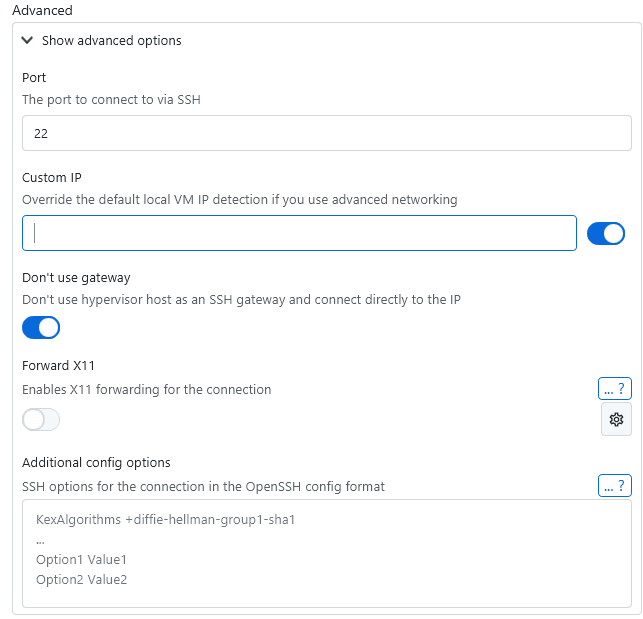The width and height of the screenshot is (643, 619).
Task: Click the gear icon beside Forward X11
Action: click(x=616, y=419)
